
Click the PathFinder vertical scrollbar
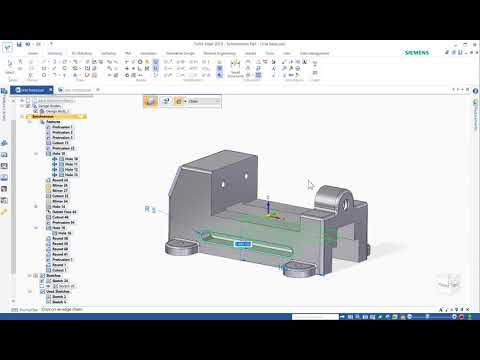13,197
